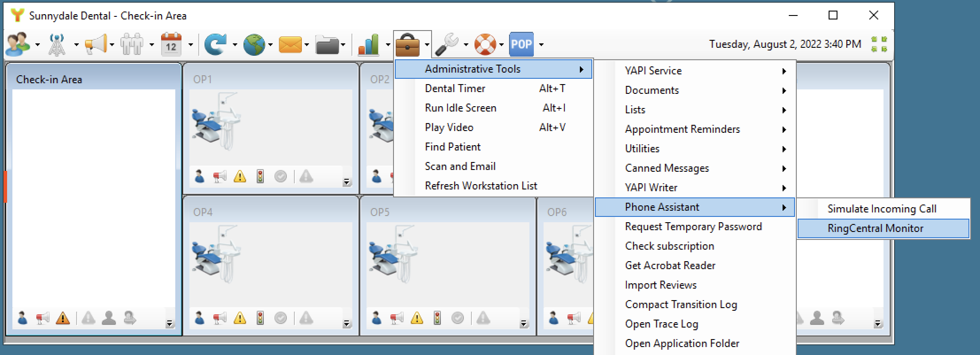Click the green four-squares layout icon
The width and height of the screenshot is (980, 355).
pyautogui.click(x=879, y=44)
